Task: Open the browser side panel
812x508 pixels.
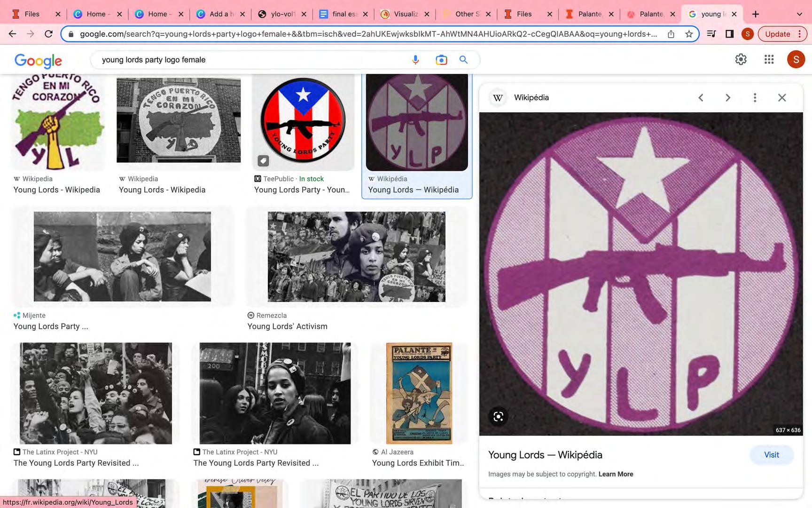Action: tap(729, 34)
